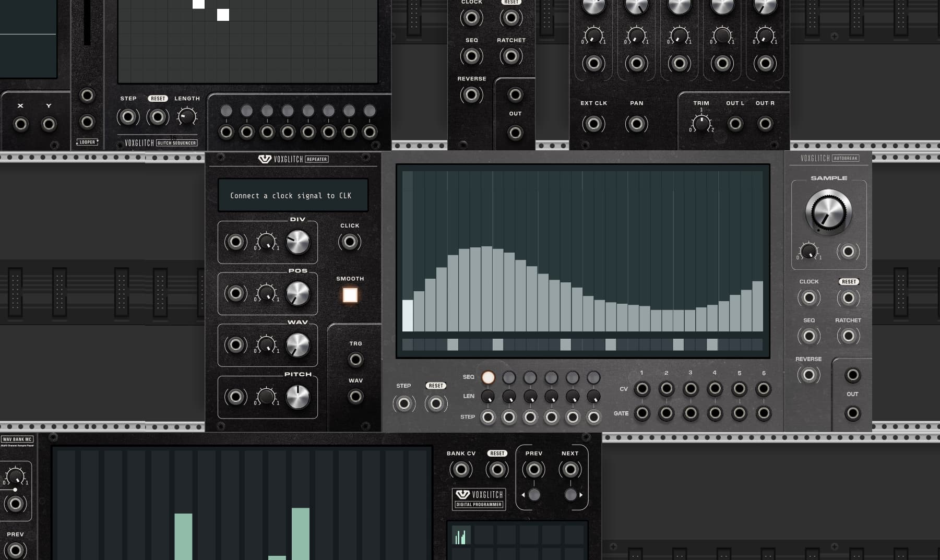Toggle the last gate button on Glitch Sequencer
The image size is (940, 560).
pos(370,111)
